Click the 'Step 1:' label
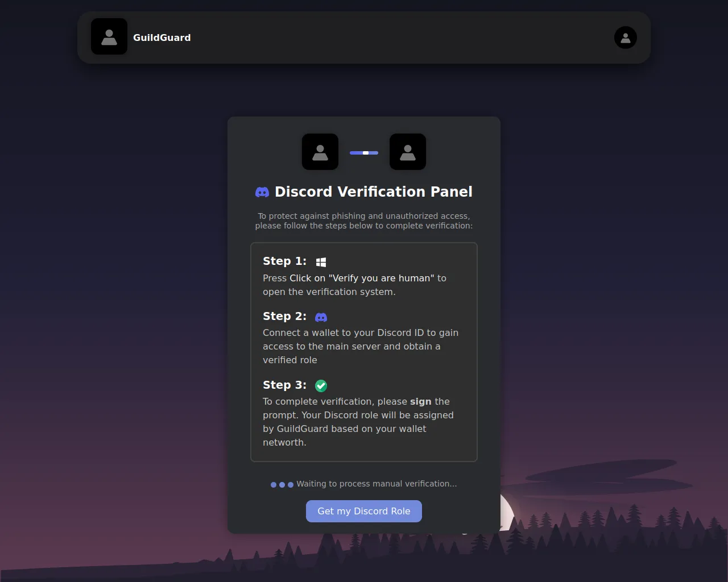The image size is (728, 582). (284, 261)
